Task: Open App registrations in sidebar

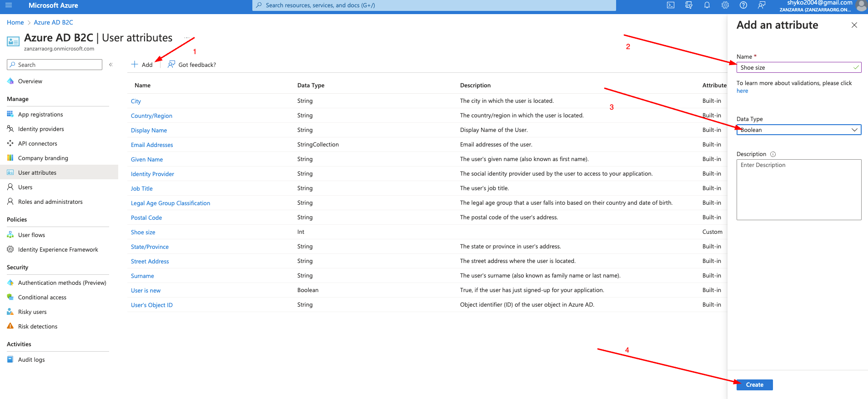Action: tap(40, 115)
